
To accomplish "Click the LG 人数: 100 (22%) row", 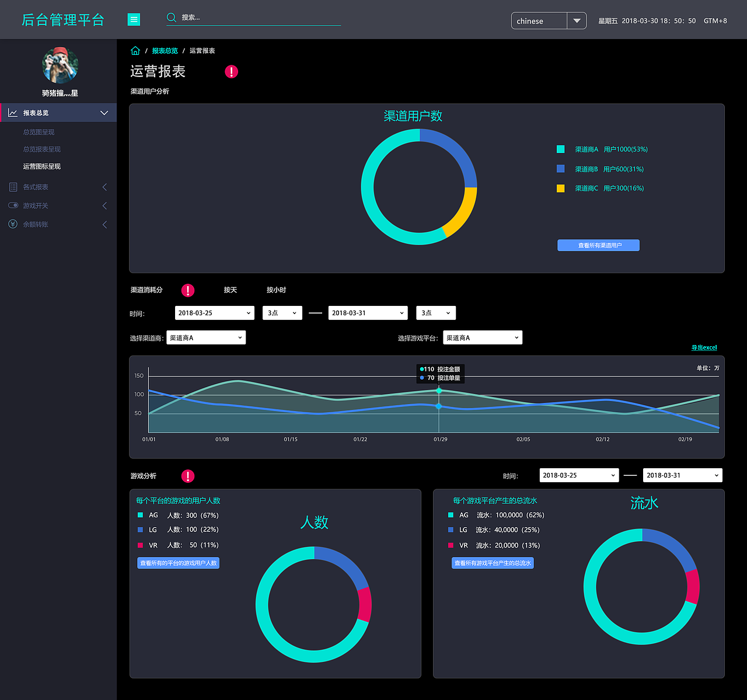I will [x=178, y=530].
